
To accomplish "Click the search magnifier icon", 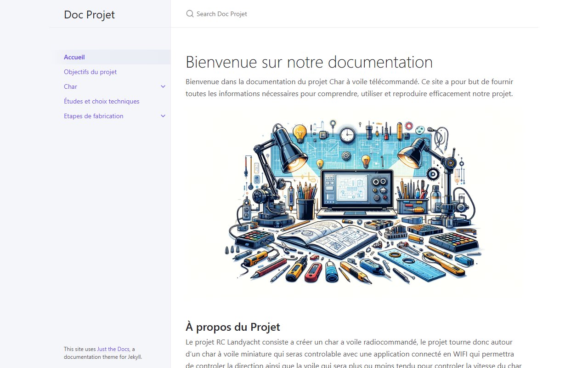I will (x=190, y=14).
